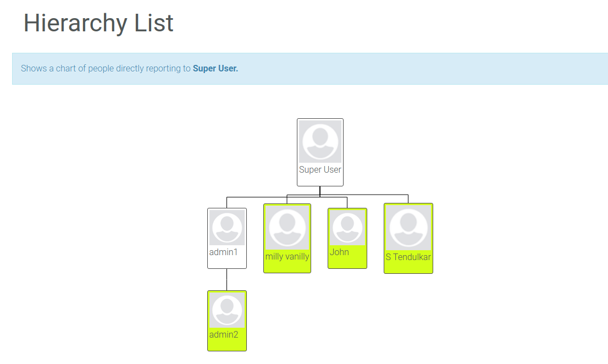Click John's profile avatar
Image resolution: width=608 pixels, height=364 pixels.
pos(347,227)
